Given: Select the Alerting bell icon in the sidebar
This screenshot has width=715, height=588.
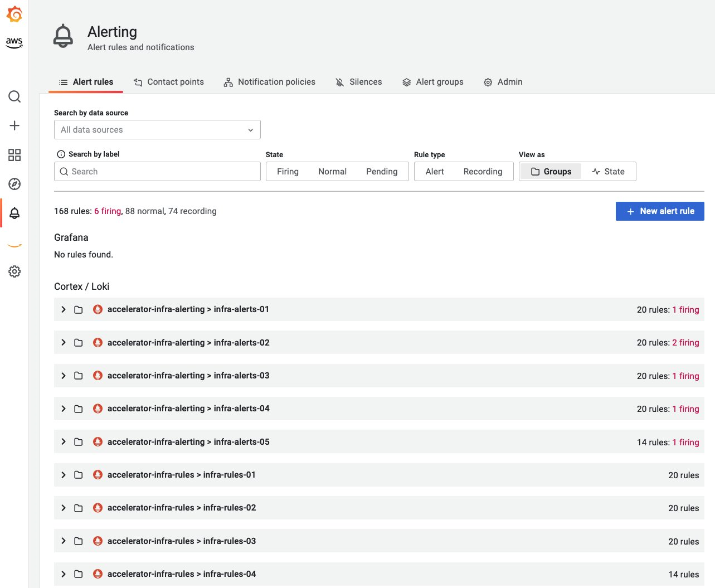Looking at the screenshot, I should pyautogui.click(x=14, y=213).
